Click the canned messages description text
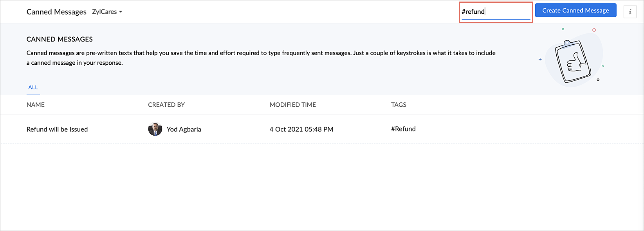This screenshot has height=231, width=644. [x=261, y=58]
